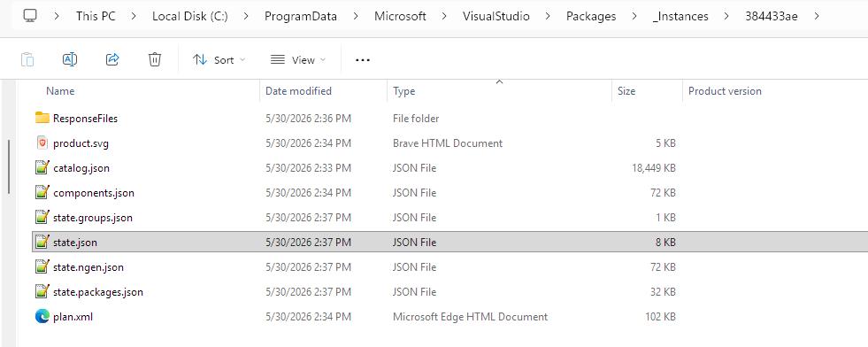Select the catalog.json file
Image resolution: width=868 pixels, height=347 pixels.
pos(81,167)
